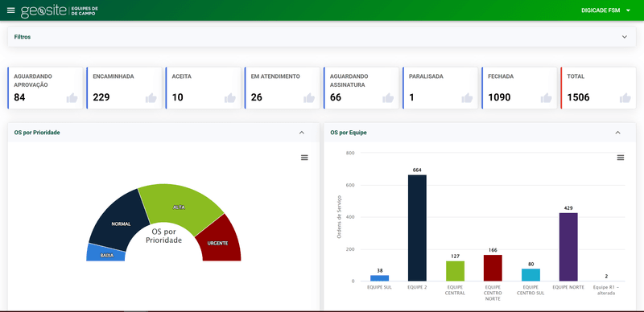
Task: Click the EQUIPE 2 bar
Action: (417, 228)
